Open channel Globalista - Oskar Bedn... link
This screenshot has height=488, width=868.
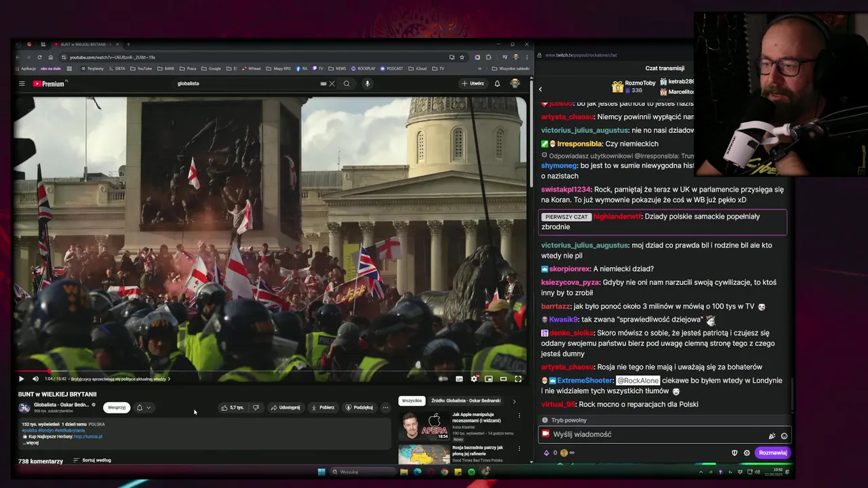[61, 405]
